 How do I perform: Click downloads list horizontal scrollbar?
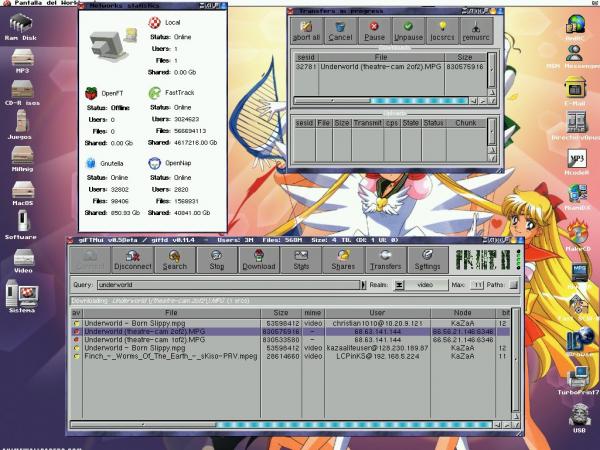point(380,101)
